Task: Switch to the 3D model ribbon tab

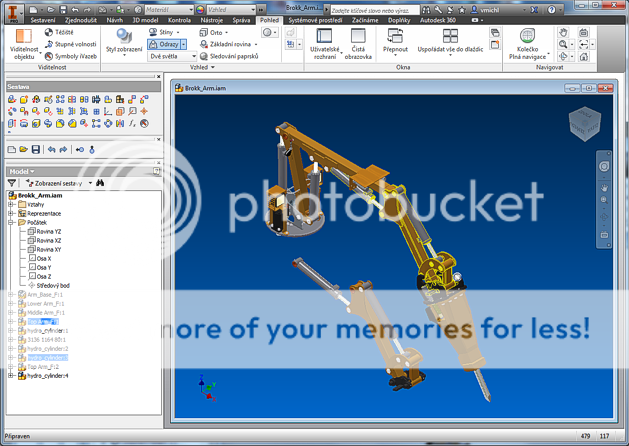Action: [x=145, y=20]
